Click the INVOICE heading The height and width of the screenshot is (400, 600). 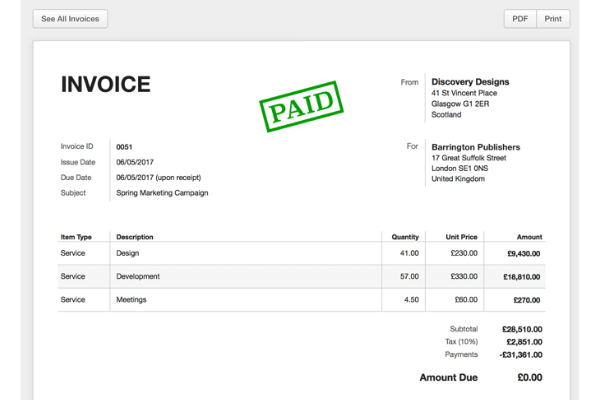coord(106,85)
